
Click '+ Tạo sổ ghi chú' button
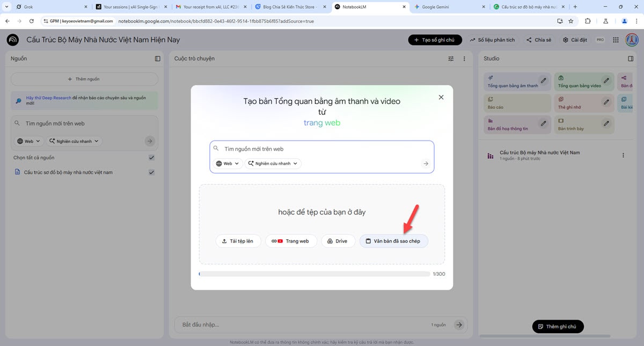(x=434, y=40)
